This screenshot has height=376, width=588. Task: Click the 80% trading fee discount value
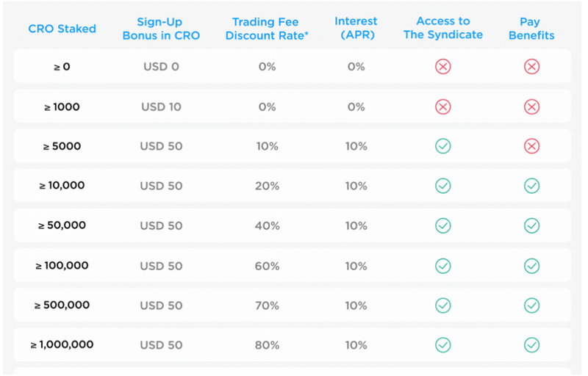click(x=267, y=345)
